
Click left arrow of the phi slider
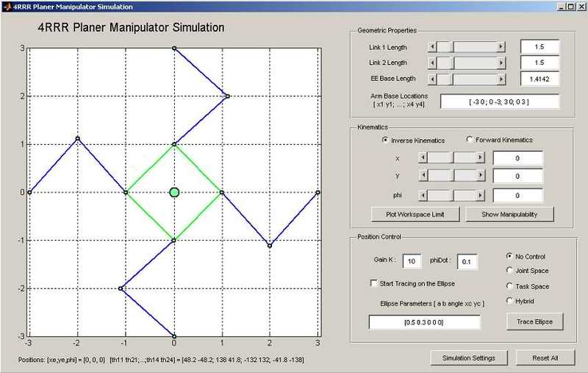coord(423,195)
